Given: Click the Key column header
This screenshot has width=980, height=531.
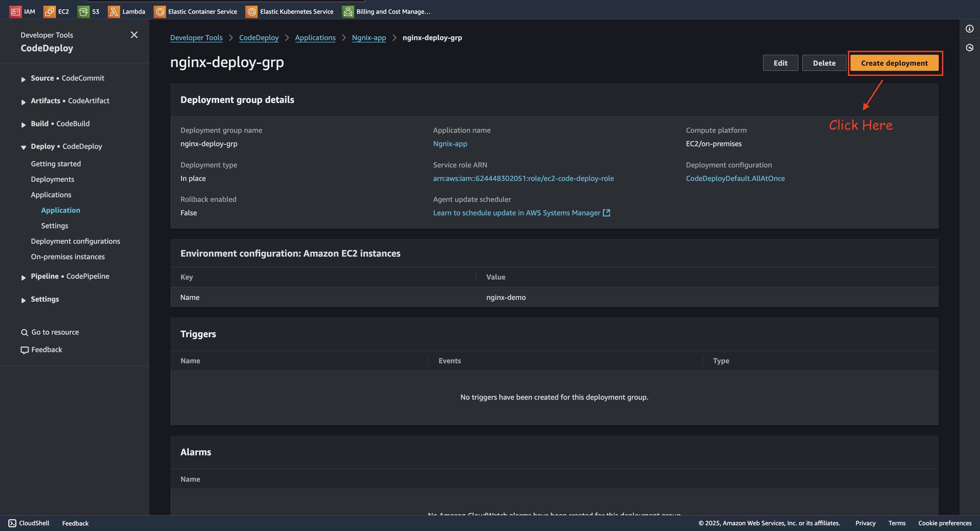Looking at the screenshot, I should click(187, 277).
